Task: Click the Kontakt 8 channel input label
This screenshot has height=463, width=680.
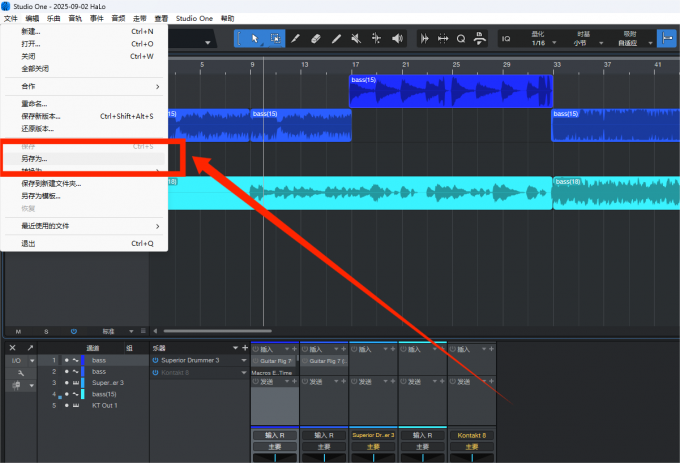Action: tap(471, 435)
